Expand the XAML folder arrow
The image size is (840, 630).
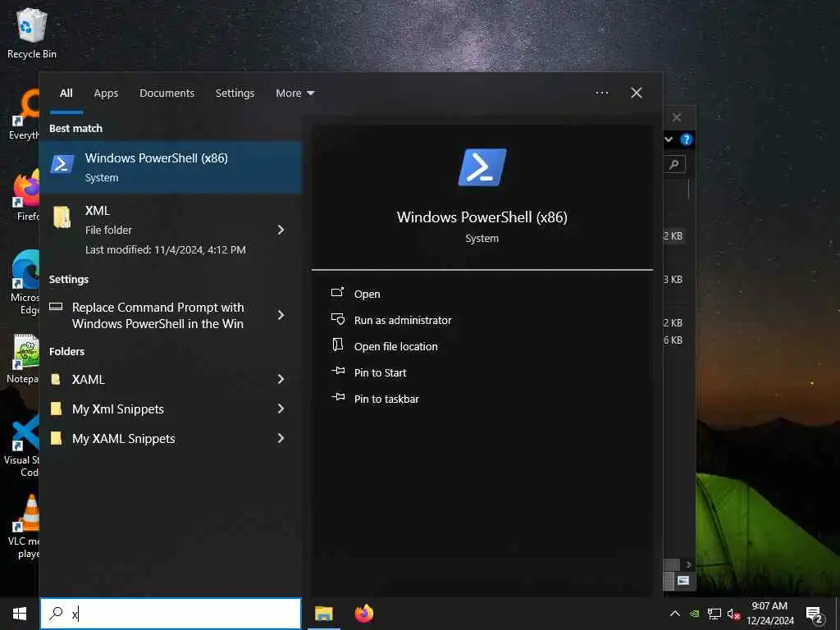pyautogui.click(x=281, y=379)
